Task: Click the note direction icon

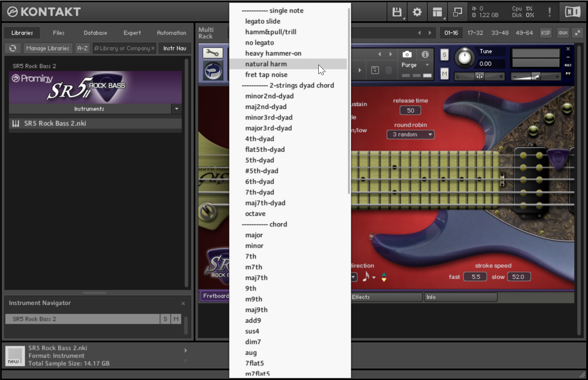Action: point(366,276)
